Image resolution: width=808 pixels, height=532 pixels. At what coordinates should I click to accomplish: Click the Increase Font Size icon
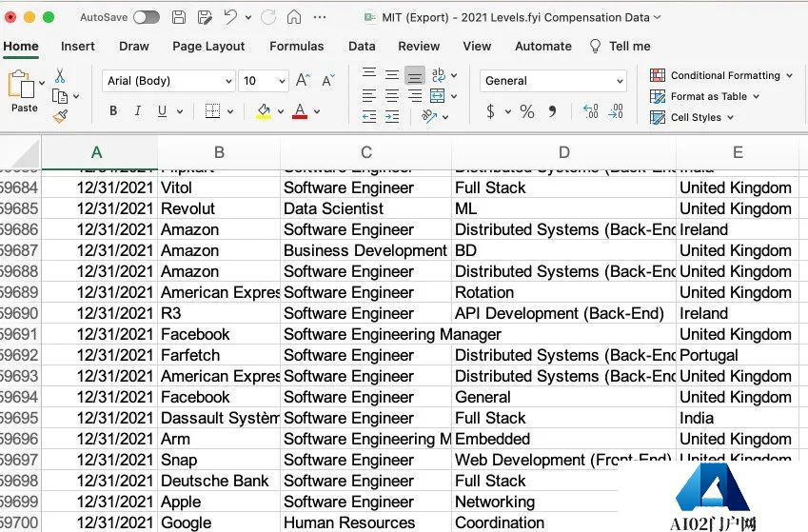coord(303,80)
